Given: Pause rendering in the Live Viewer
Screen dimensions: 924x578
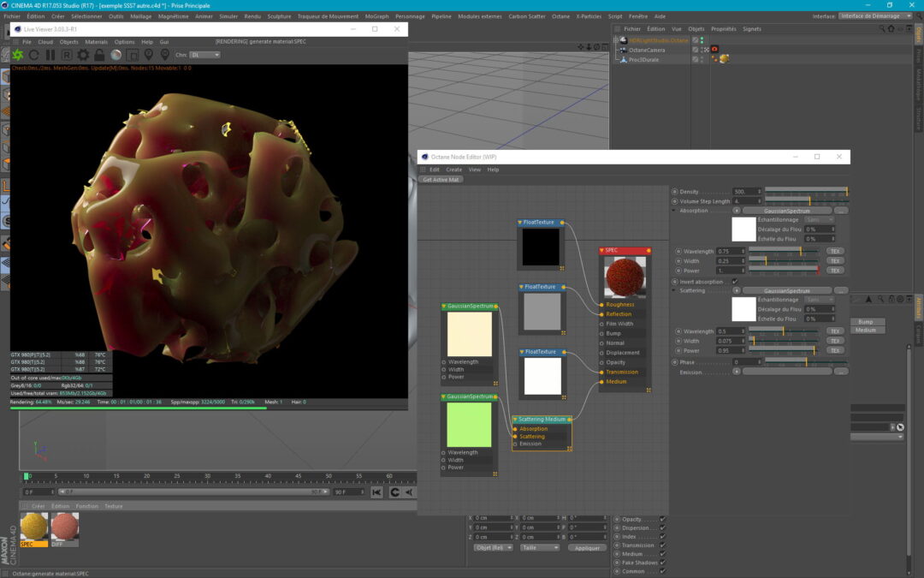Looking at the screenshot, I should [50, 55].
